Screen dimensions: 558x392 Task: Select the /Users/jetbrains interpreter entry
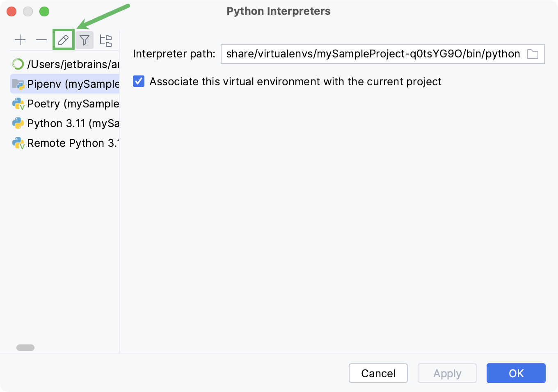pos(66,64)
